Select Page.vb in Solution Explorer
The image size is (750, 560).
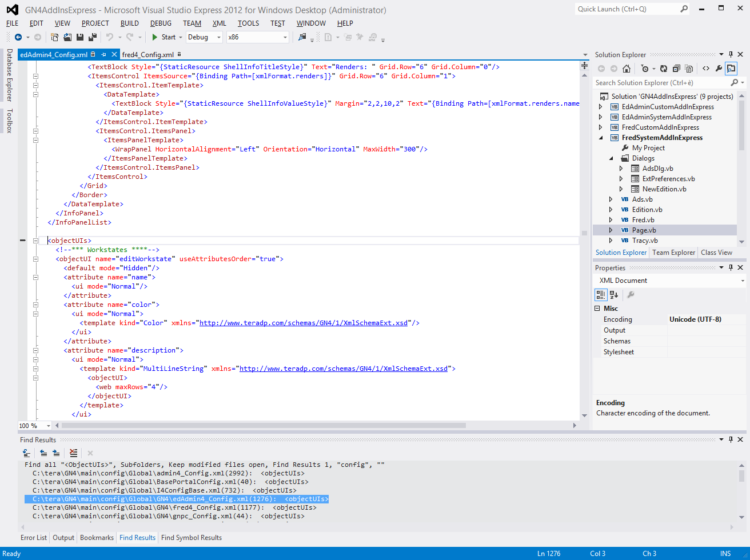point(644,230)
